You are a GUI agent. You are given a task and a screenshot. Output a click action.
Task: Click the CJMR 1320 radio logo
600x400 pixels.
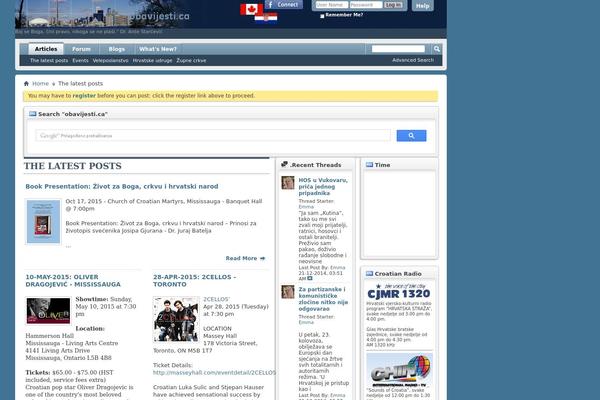pyautogui.click(x=399, y=292)
